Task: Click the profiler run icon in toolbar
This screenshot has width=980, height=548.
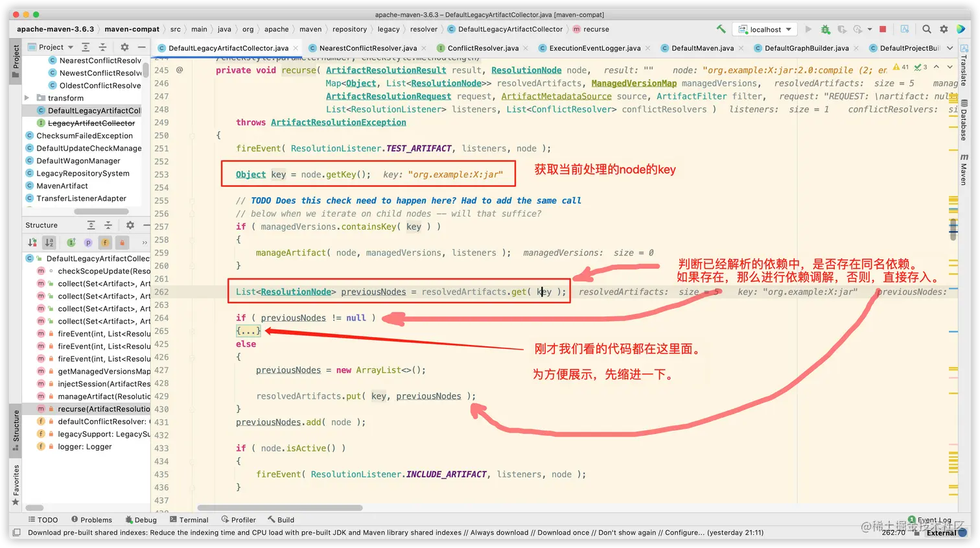Action: tap(857, 29)
